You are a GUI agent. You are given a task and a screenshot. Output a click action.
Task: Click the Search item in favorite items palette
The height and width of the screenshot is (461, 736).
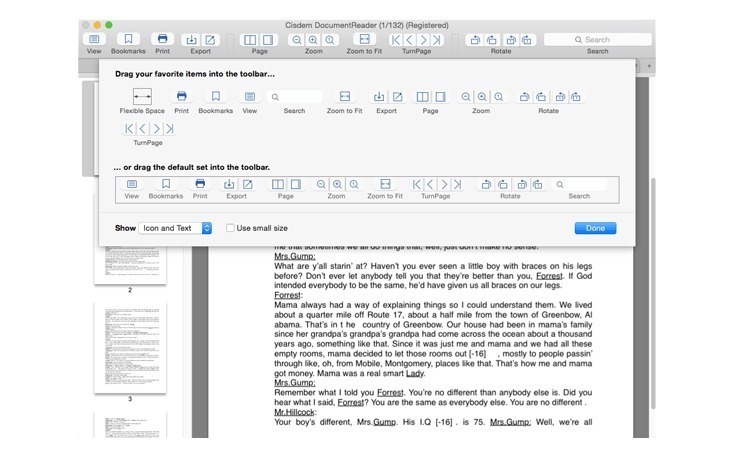pos(294,101)
